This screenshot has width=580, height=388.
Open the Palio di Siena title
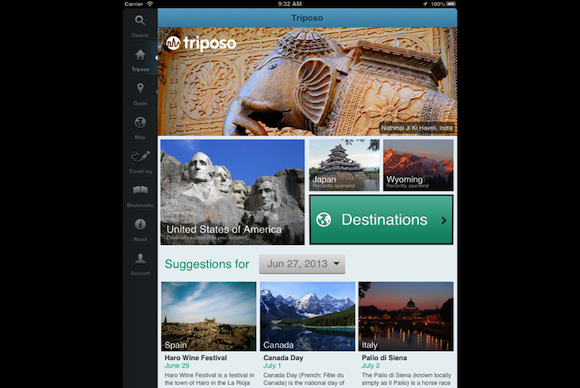(384, 358)
